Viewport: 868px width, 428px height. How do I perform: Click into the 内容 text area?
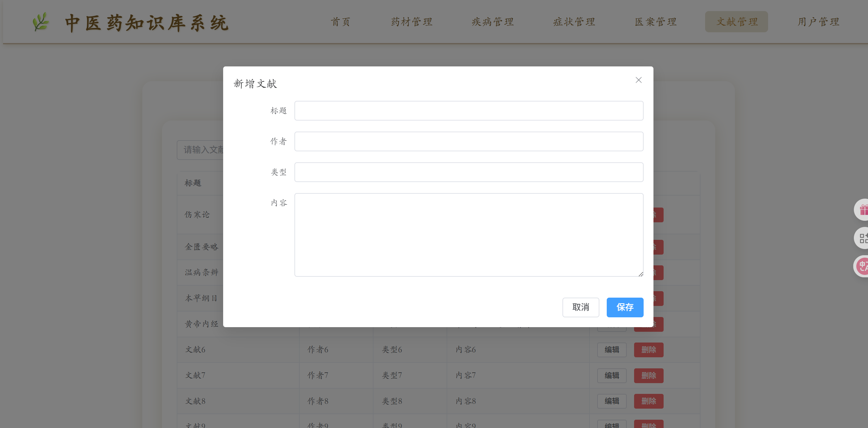tap(468, 235)
